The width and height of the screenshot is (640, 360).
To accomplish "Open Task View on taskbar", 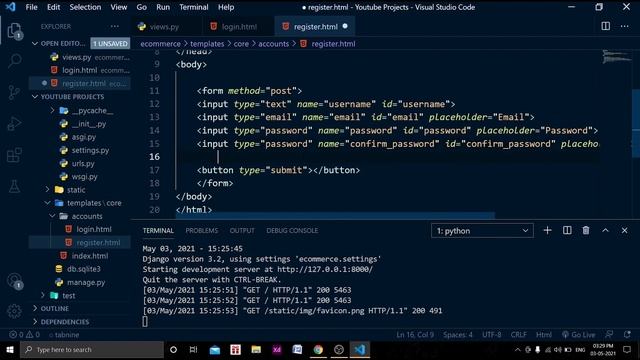I will 193,350.
